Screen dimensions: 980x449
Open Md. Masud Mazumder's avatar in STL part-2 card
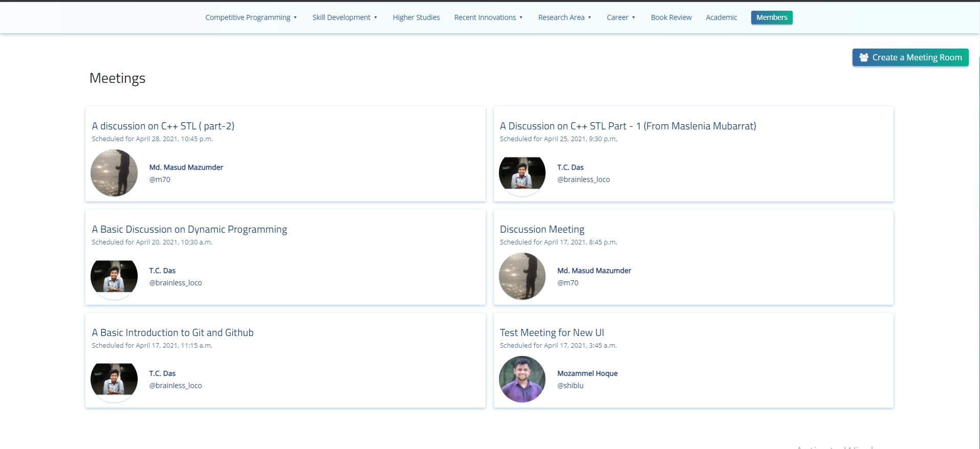pos(114,173)
